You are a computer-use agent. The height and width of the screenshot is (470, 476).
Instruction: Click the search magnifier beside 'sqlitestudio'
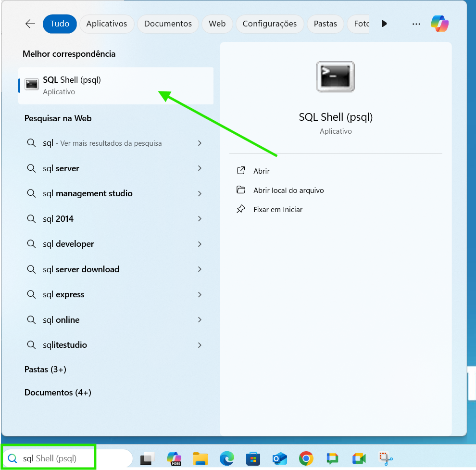pos(31,344)
